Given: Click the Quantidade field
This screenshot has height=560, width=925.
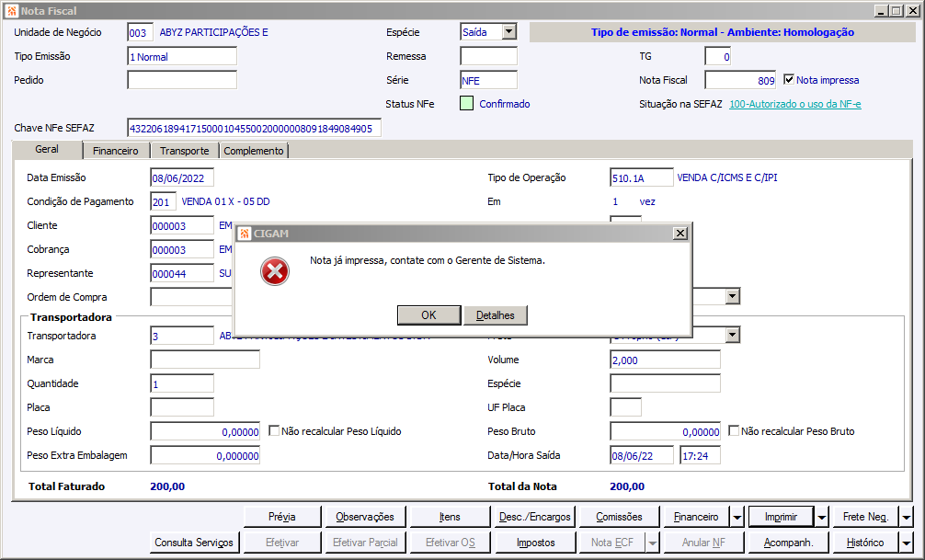Looking at the screenshot, I should coord(182,383).
